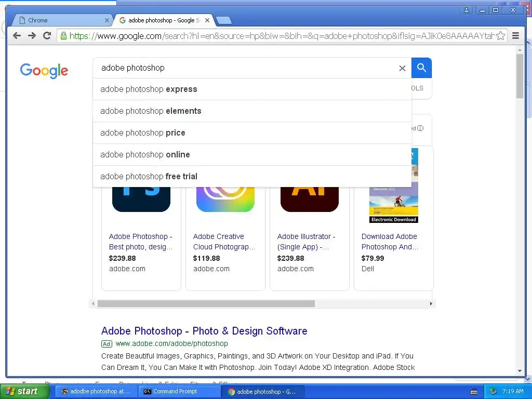Reload the page with the refresh icon

click(47, 36)
